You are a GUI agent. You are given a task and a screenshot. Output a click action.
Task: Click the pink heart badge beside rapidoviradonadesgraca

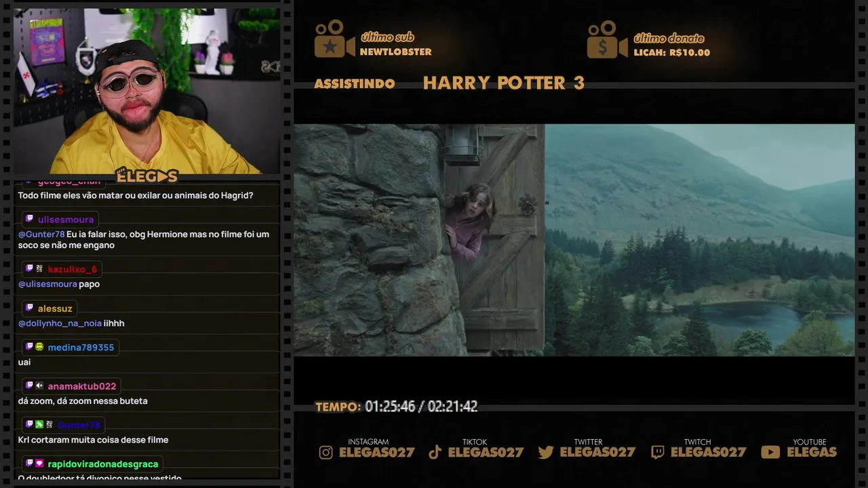39,464
